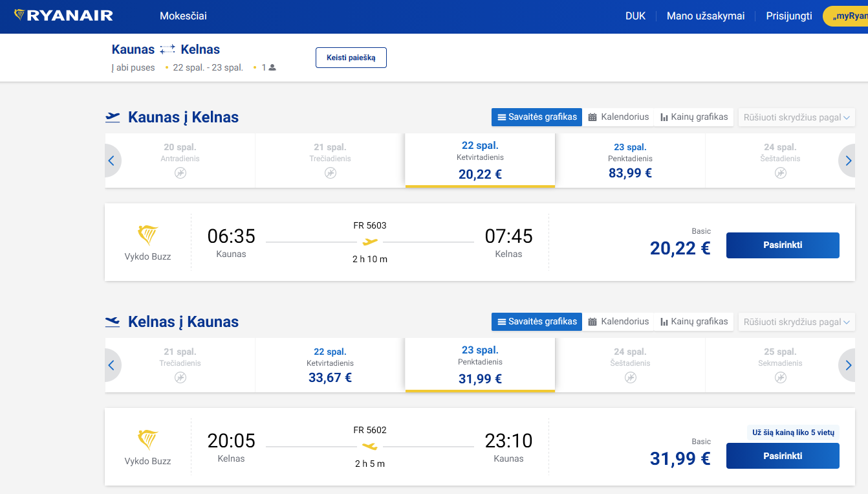Click the round-trip arrows icon between Kaunas and Kelnas

click(x=168, y=49)
